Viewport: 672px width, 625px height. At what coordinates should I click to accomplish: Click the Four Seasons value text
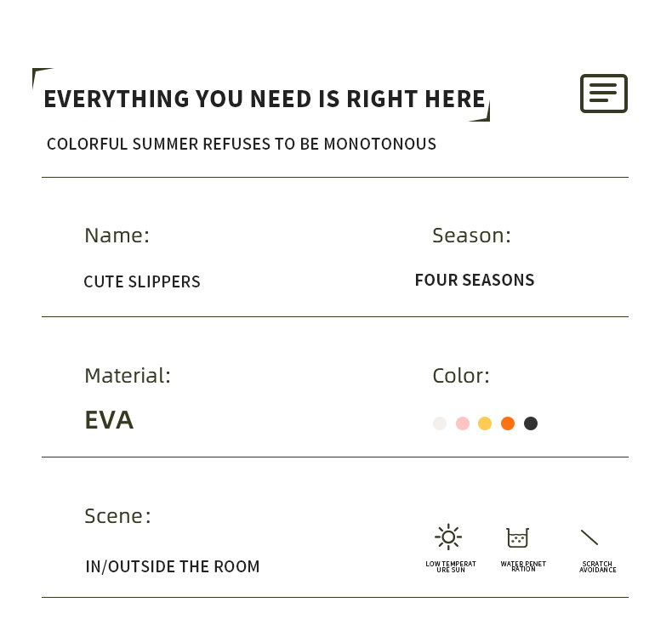(x=475, y=281)
